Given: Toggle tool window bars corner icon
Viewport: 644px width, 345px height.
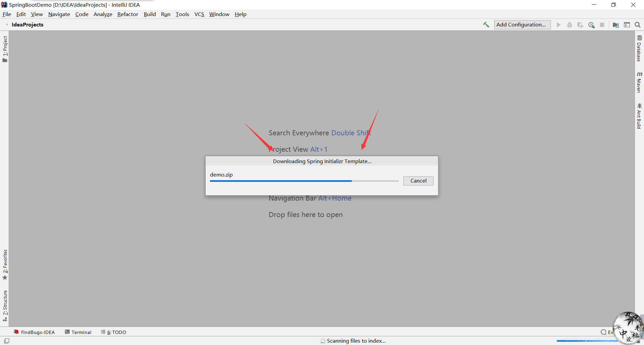Looking at the screenshot, I should [x=7, y=341].
